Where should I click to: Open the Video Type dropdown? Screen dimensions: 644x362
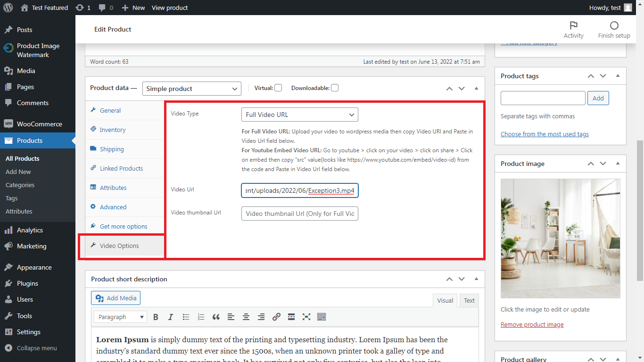click(300, 115)
